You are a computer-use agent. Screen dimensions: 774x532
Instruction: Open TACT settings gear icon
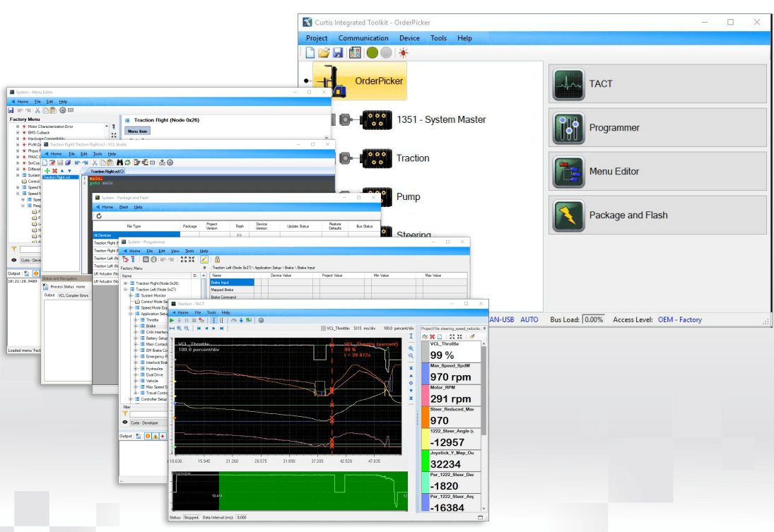tap(261, 320)
